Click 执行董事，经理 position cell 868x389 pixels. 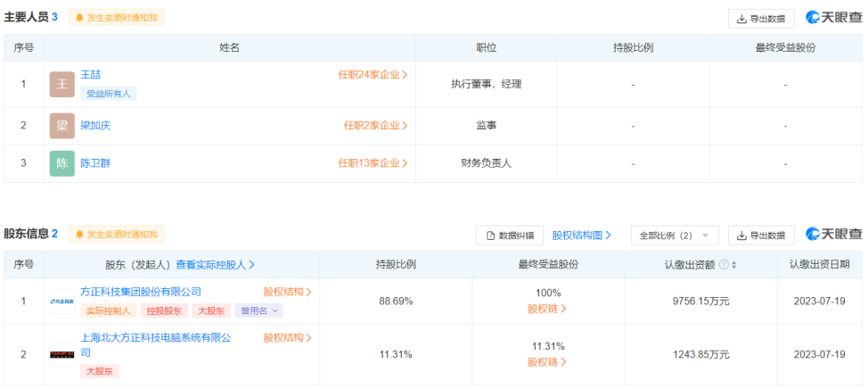pos(487,84)
